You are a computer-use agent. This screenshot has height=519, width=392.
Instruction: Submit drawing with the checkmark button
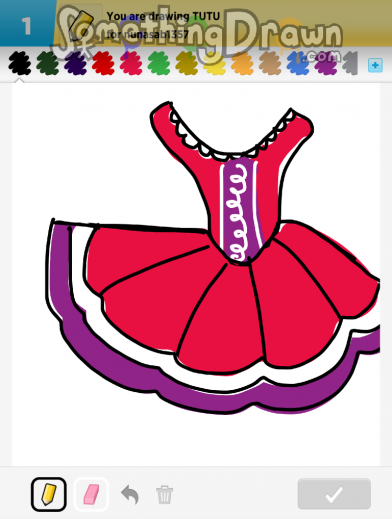(x=334, y=494)
